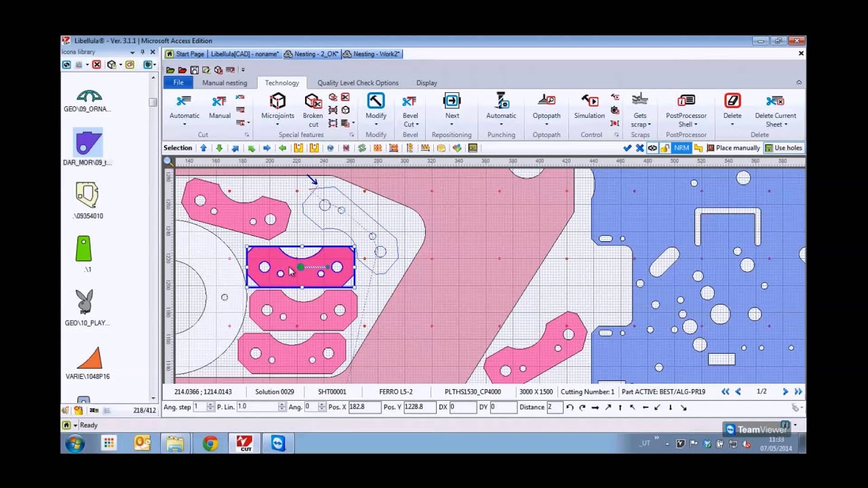Screen dimensions: 868x488
Task: Open the Cut group dialog launcher
Action: tap(247, 135)
